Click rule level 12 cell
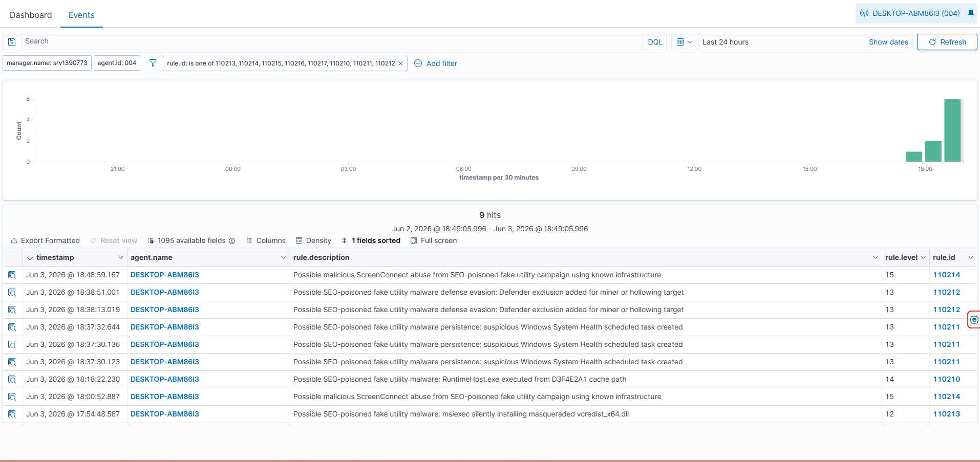 click(x=905, y=414)
